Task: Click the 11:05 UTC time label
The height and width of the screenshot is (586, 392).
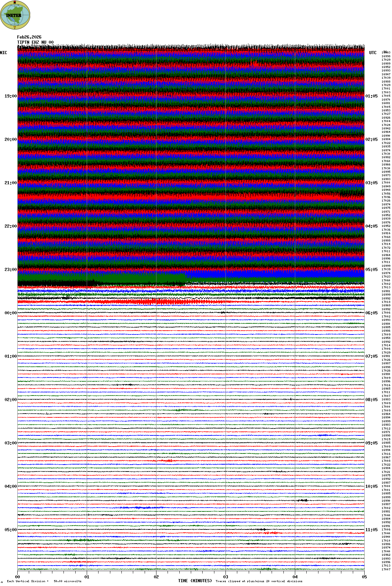Action: 371,530
